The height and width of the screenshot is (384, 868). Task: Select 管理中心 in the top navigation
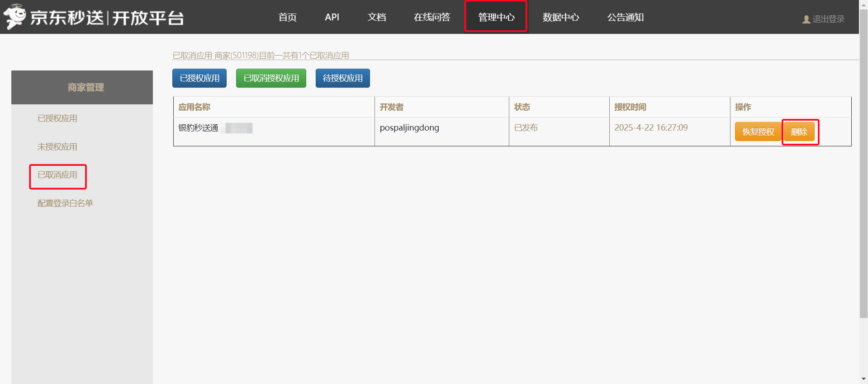click(496, 17)
